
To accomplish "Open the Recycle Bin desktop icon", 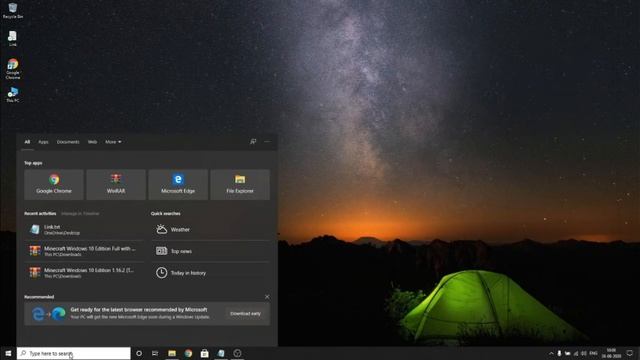I will tap(13, 11).
